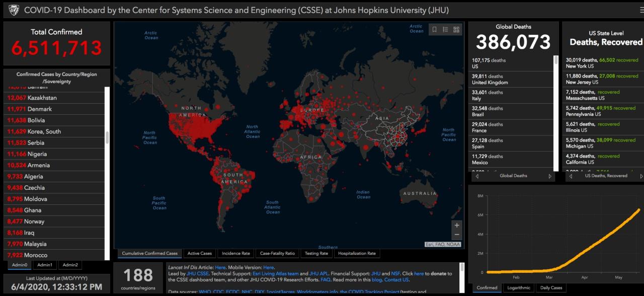This screenshot has height=296, width=644.
Task: Click the Massachusetts US state row
Action: [x=603, y=95]
